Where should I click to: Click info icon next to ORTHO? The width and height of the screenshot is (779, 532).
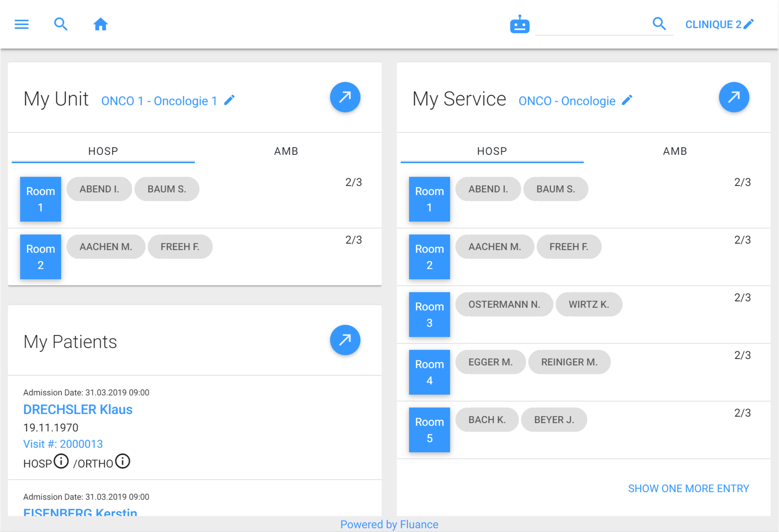[x=123, y=461]
